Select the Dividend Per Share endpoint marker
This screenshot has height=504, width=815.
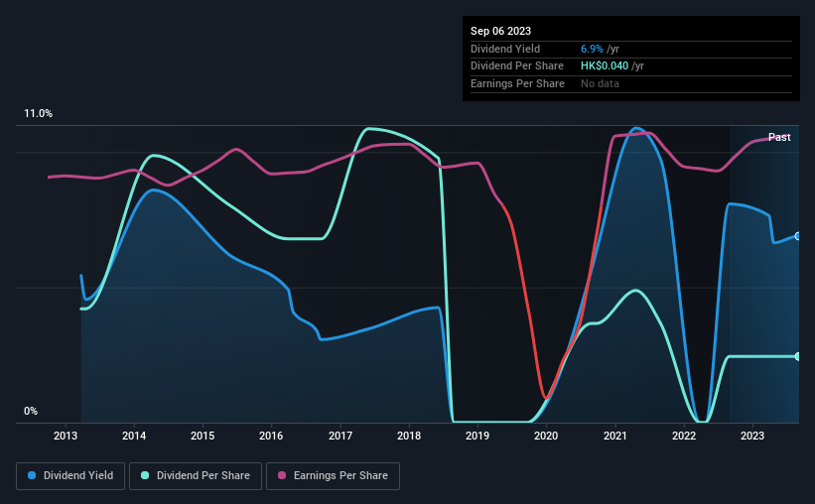(797, 356)
